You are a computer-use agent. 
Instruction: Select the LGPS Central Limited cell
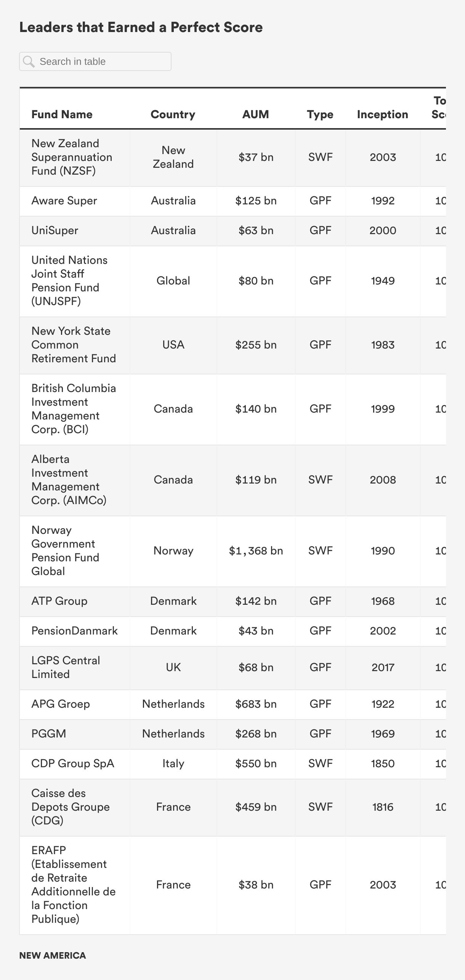click(x=66, y=668)
